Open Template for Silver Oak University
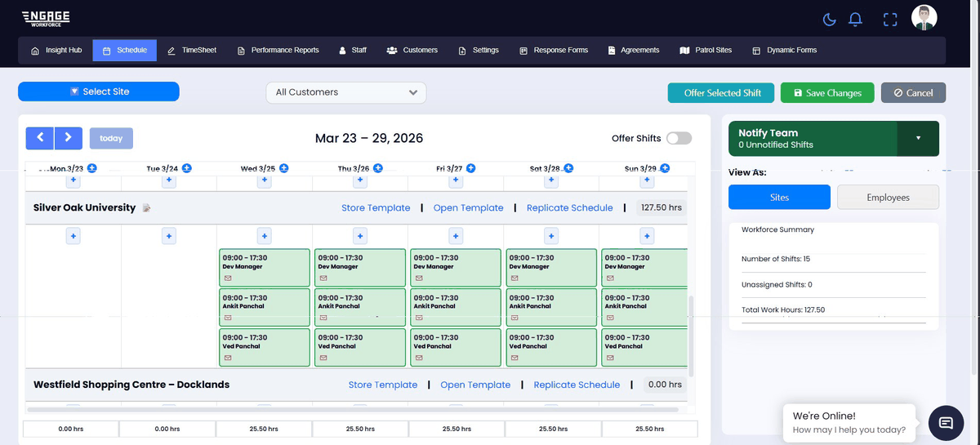The image size is (980, 445). (x=468, y=208)
